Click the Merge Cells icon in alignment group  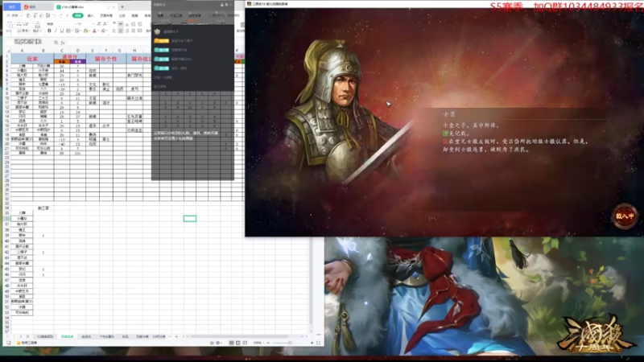tap(148, 31)
